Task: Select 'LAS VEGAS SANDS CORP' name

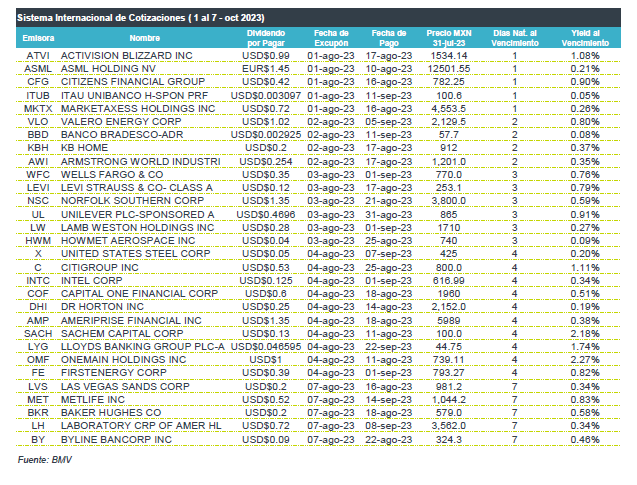Action: [x=125, y=387]
